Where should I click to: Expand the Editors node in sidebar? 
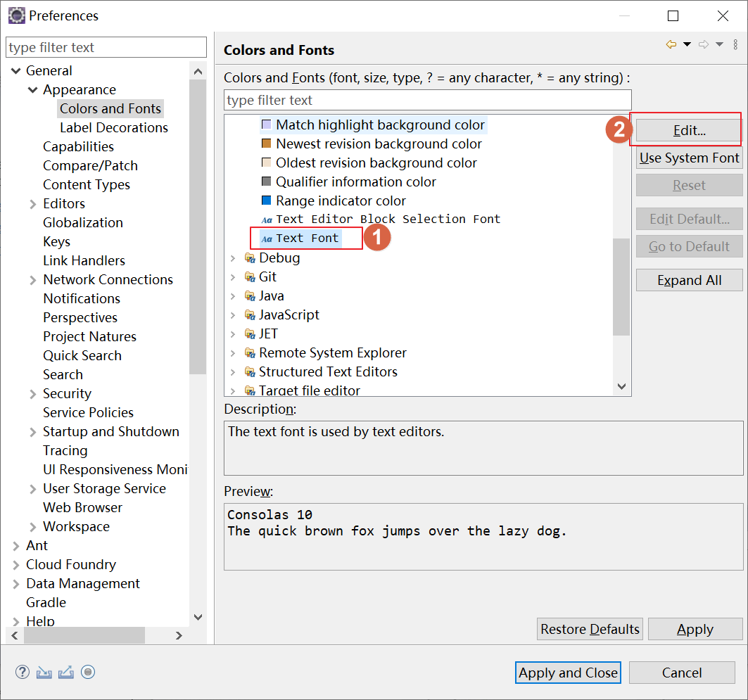tap(32, 204)
